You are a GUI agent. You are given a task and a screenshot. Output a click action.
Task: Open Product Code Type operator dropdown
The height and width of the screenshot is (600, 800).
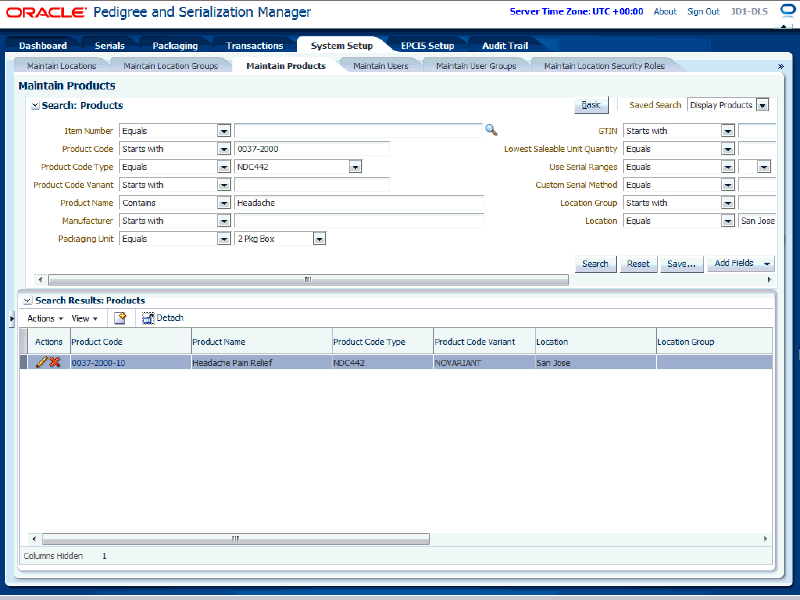(x=224, y=167)
